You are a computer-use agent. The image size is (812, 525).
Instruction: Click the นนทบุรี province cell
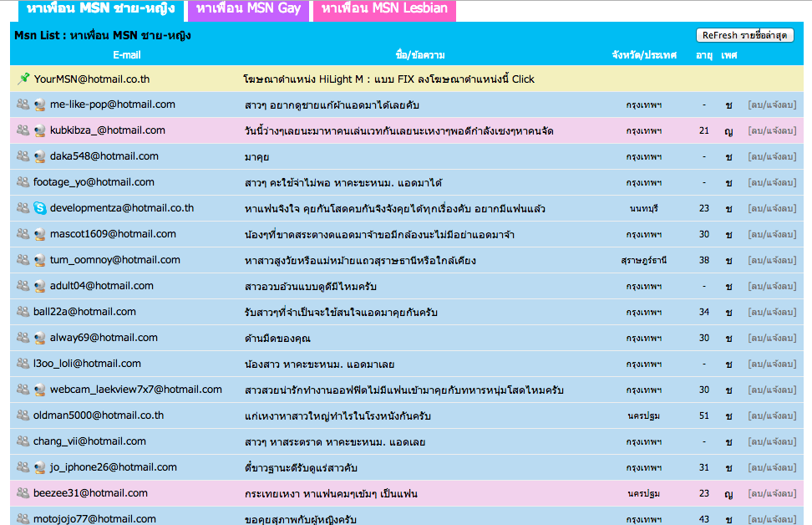644,208
